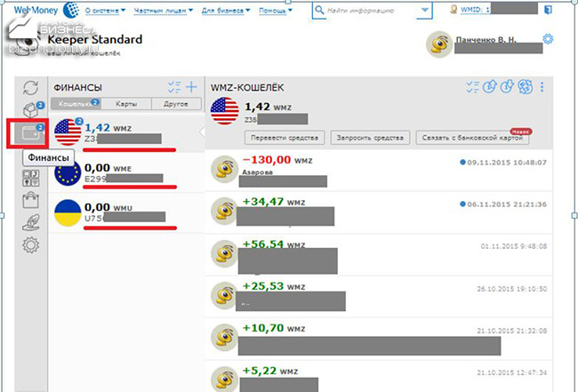578x392 pixels.
Task: Open the +10,70 WMZ transaction
Action: 379,339
